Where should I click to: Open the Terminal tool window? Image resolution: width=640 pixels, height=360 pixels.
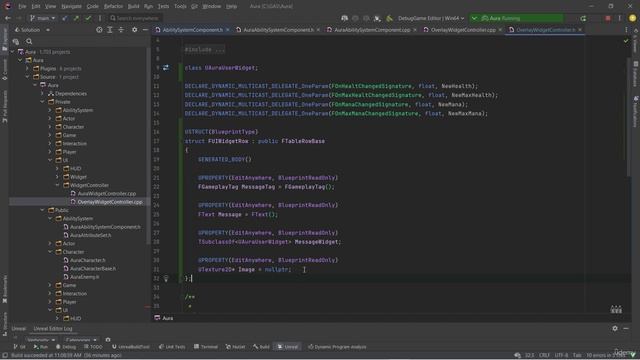click(206, 347)
